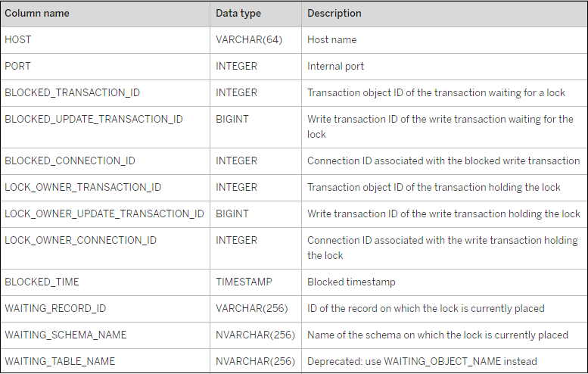This screenshot has width=588, height=374.
Task: Select the LOCK_OWNER_UPDATE_TRANSACTION_ID cell
Action: click(104, 213)
